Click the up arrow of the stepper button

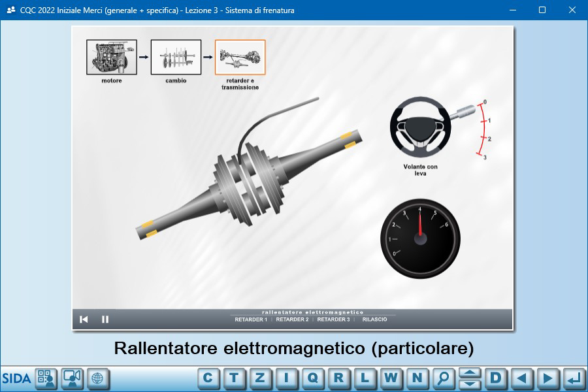[x=470, y=373]
